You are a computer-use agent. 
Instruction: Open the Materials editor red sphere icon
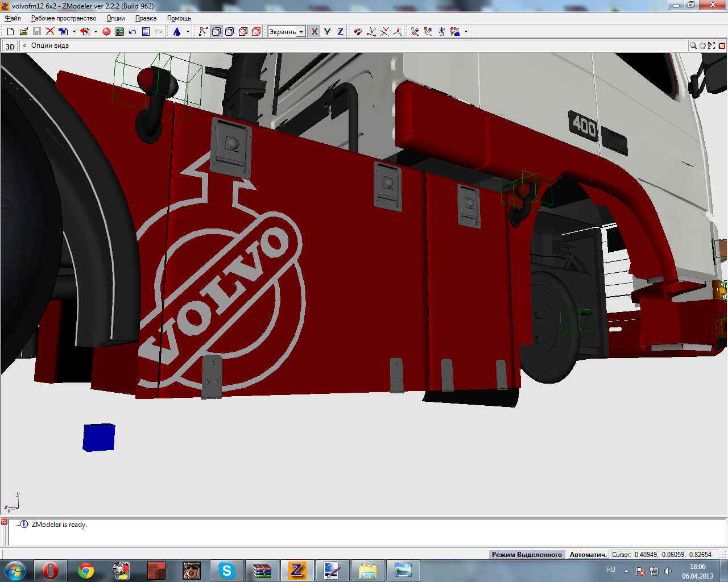(106, 32)
